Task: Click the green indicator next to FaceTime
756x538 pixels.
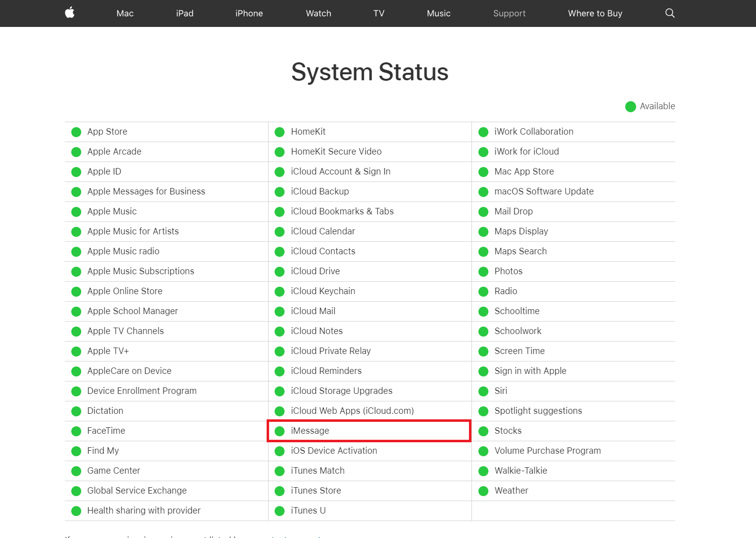Action: tap(76, 431)
